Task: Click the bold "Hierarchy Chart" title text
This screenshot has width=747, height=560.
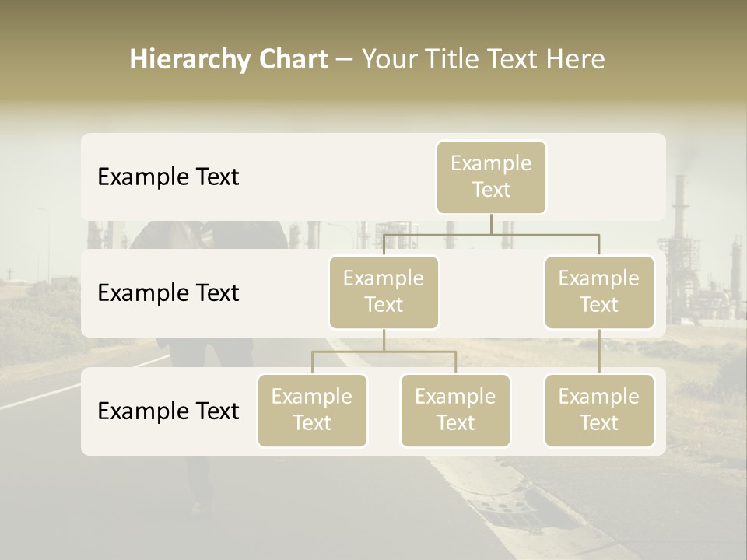Action: (229, 59)
